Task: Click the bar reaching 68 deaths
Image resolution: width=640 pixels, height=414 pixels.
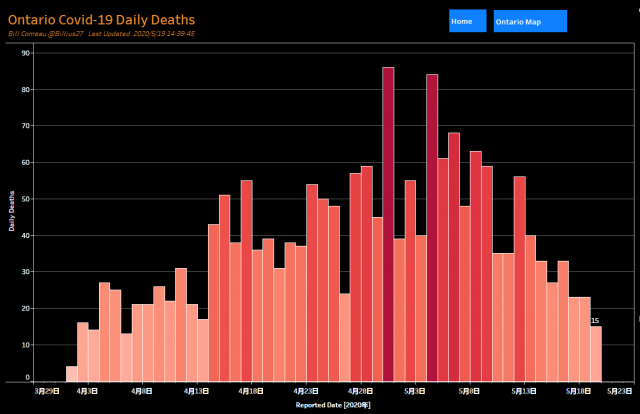Action: (454, 257)
